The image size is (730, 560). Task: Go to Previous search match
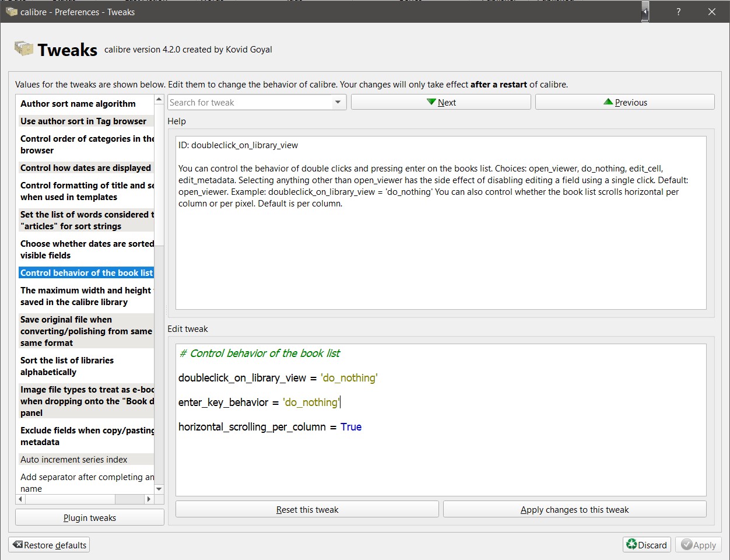625,102
